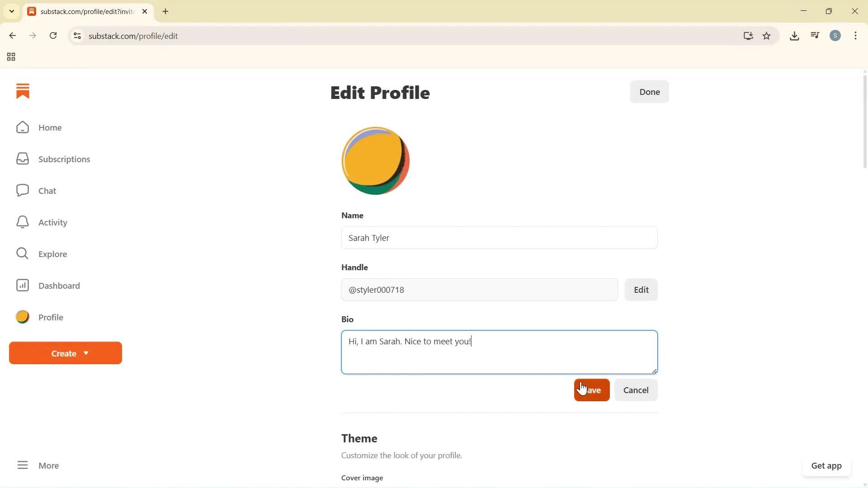View Activity notifications
868x488 pixels.
pyautogui.click(x=52, y=222)
